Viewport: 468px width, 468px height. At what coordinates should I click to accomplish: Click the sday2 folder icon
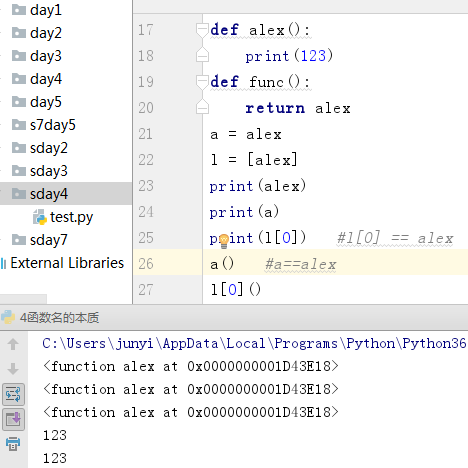coord(19,148)
